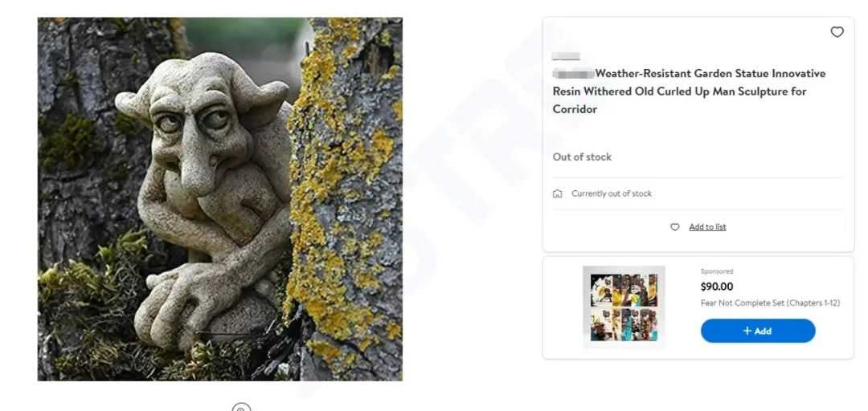868x411 pixels.
Task: Click the zoom icon below the product photo
Action: click(241, 408)
